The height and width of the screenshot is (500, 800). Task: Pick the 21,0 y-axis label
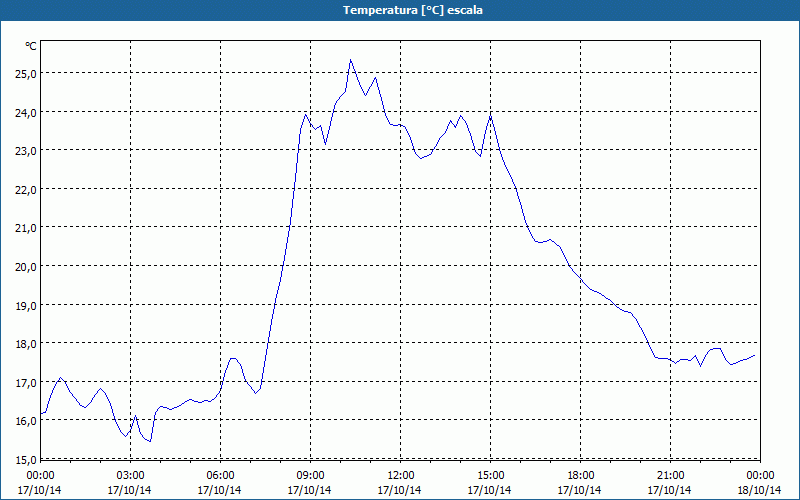click(x=26, y=227)
